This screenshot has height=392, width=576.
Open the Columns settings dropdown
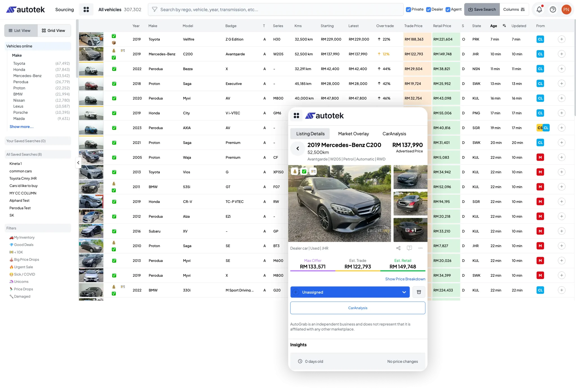(x=514, y=9)
